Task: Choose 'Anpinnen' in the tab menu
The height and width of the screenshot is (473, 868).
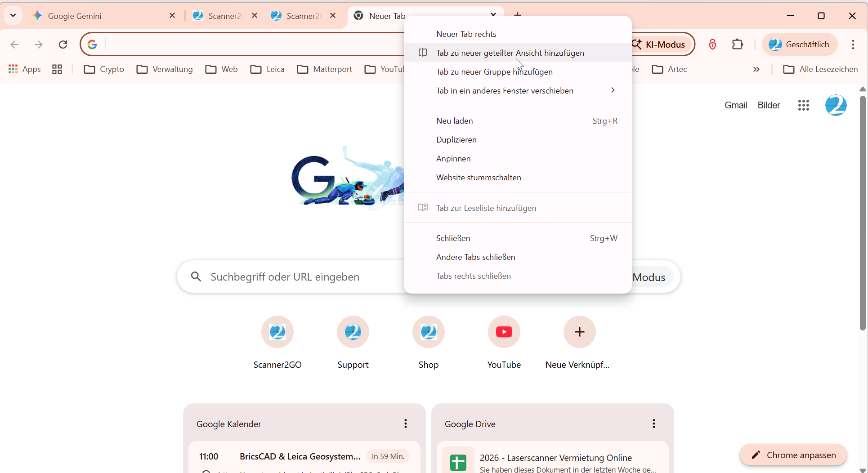Action: click(518, 159)
